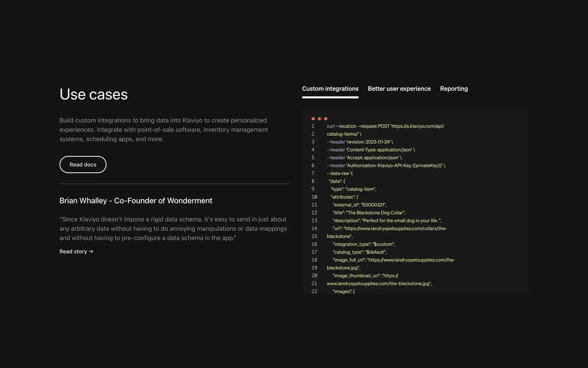588x368 pixels.
Task: Click the curl --location --request POST line
Action: click(x=385, y=126)
